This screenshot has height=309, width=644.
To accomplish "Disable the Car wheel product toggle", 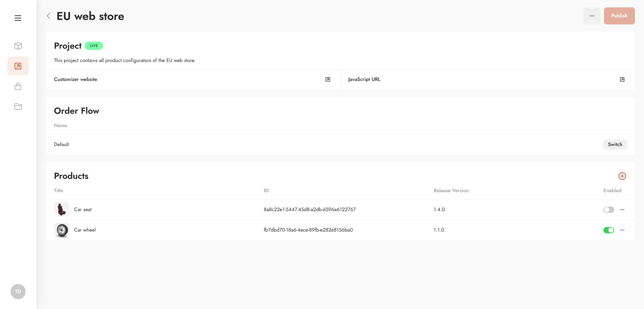I will (x=608, y=230).
